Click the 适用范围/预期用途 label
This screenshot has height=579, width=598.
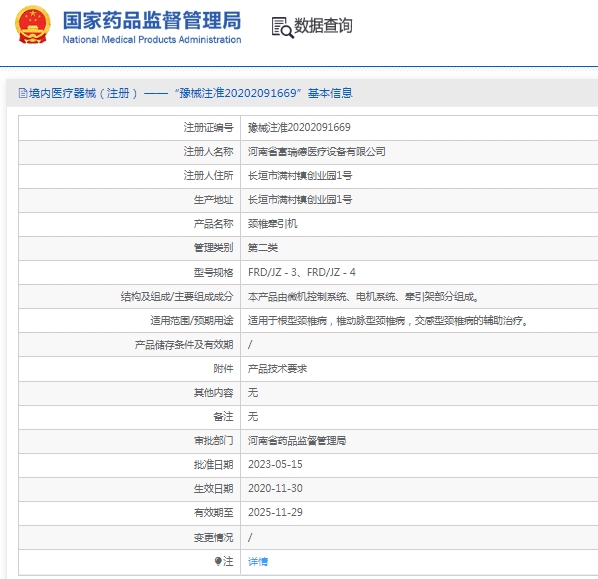tap(191, 320)
